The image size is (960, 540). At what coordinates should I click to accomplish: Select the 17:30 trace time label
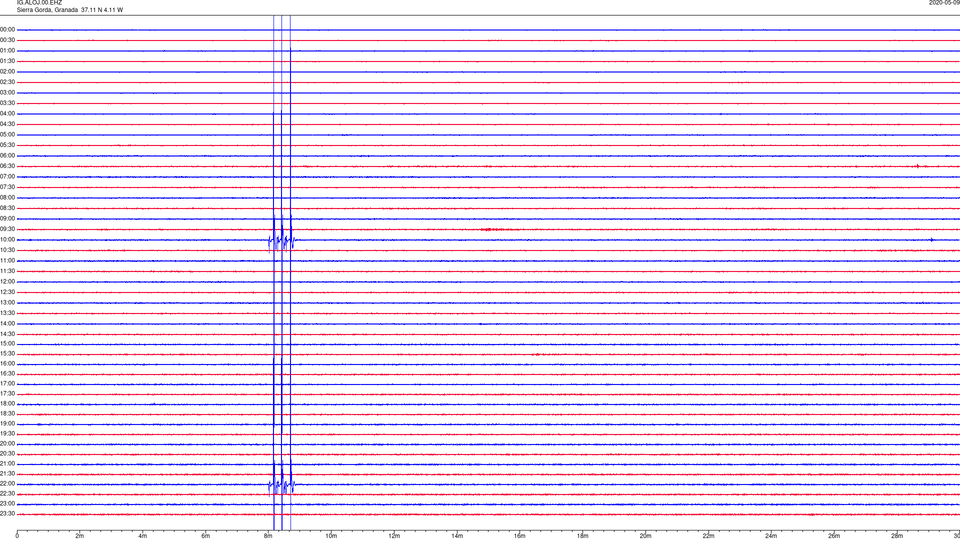(x=7, y=394)
